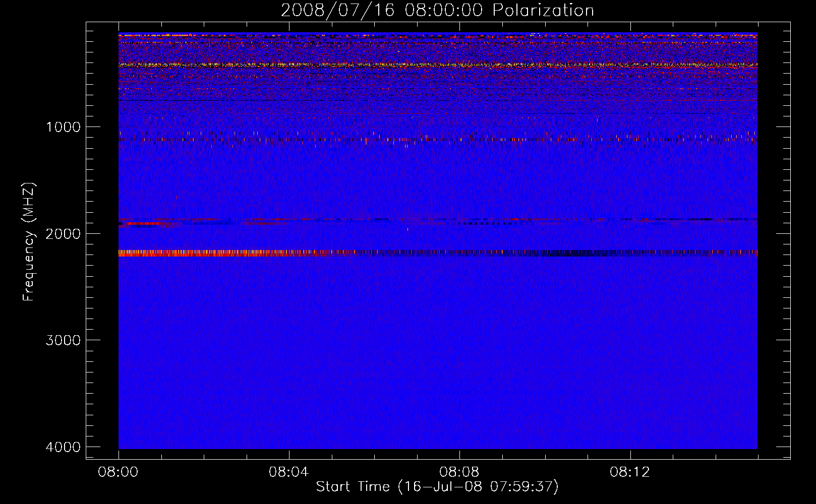Click the 08:00 time tick label
Screen dimensions: 816x504
(x=119, y=472)
